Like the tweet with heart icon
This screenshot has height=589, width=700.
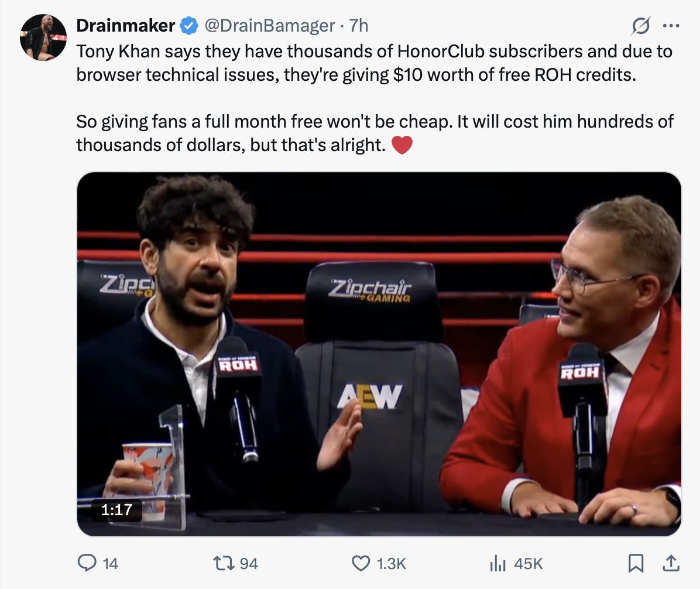361,563
